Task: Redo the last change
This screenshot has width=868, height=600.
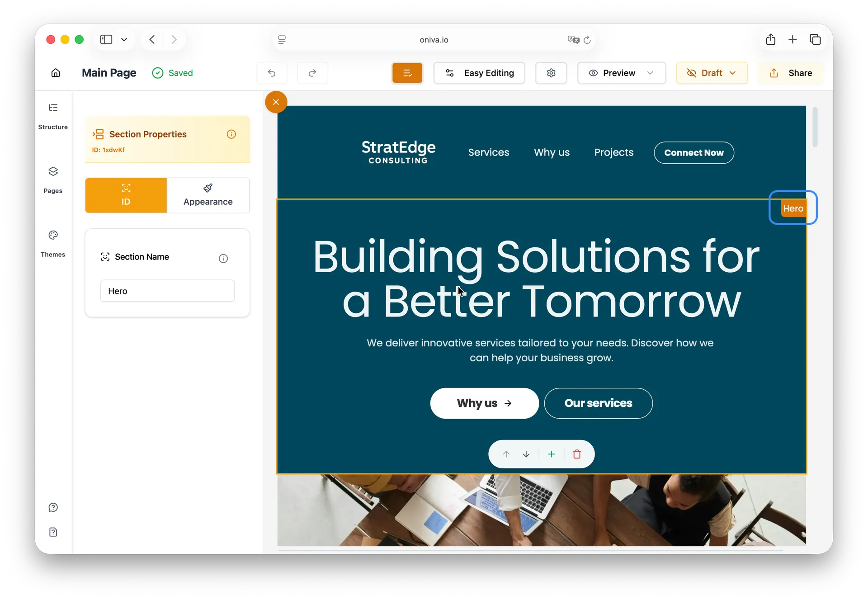Action: pos(312,73)
